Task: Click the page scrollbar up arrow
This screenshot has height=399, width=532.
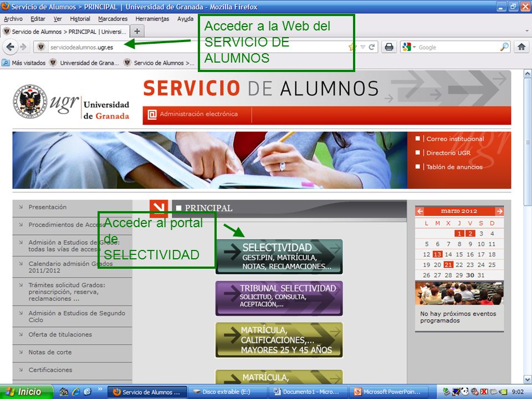Action: 528,74
